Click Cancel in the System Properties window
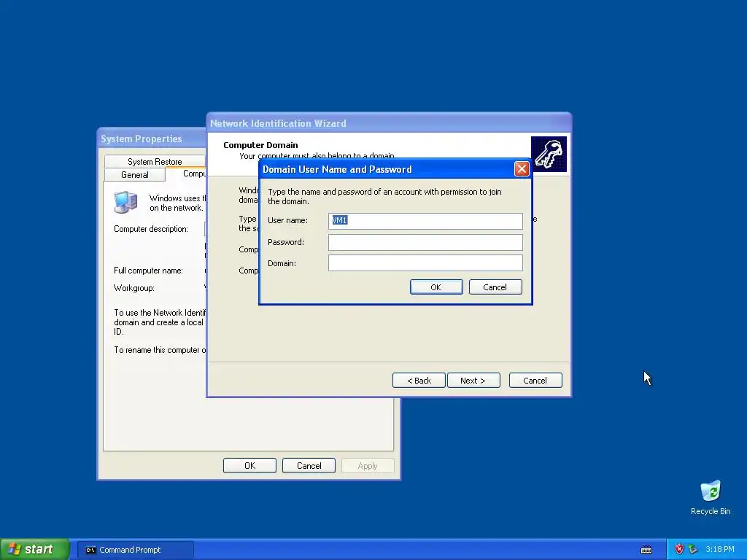The height and width of the screenshot is (560, 747). 309,466
